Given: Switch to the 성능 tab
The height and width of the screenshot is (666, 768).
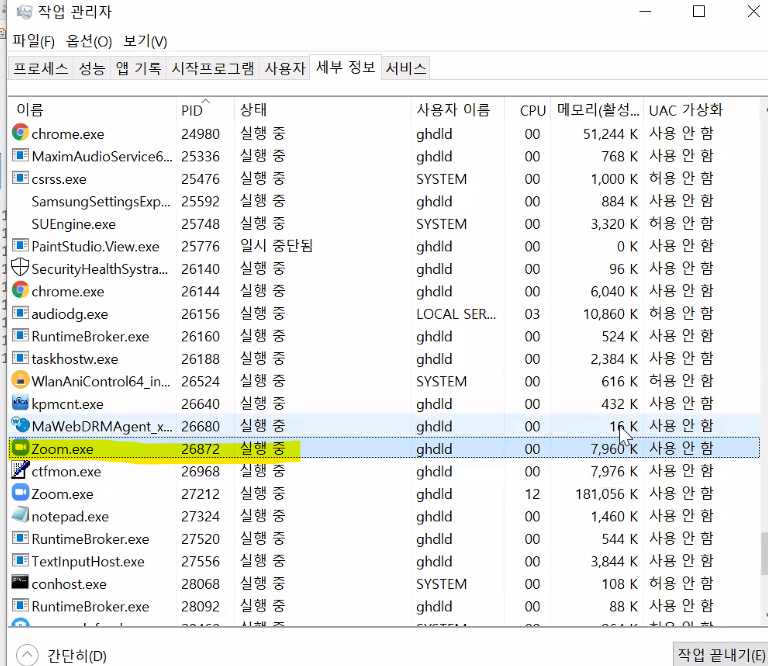Looking at the screenshot, I should click(x=92, y=68).
